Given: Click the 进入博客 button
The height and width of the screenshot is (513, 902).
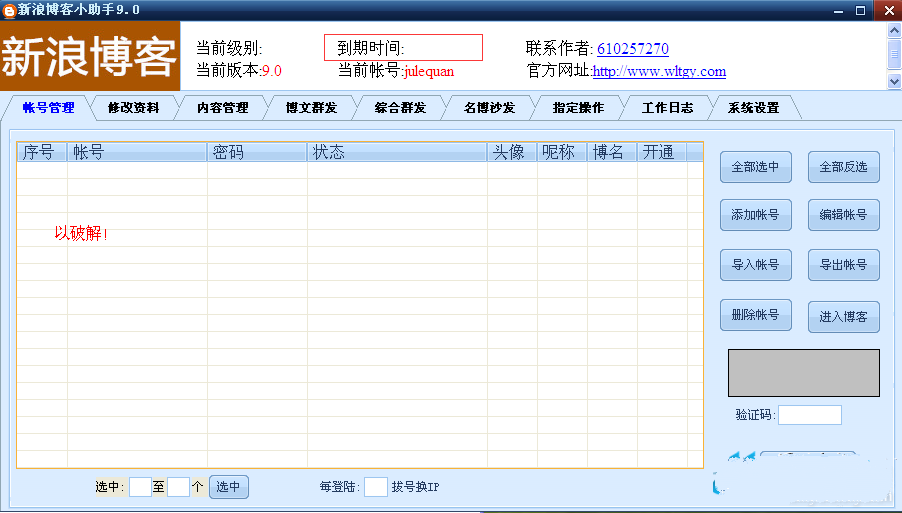Looking at the screenshot, I should click(843, 317).
